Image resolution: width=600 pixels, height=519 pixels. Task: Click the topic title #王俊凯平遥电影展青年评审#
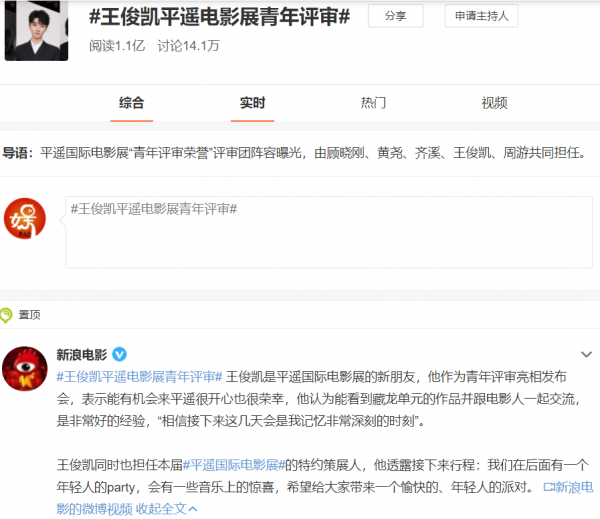pos(220,17)
